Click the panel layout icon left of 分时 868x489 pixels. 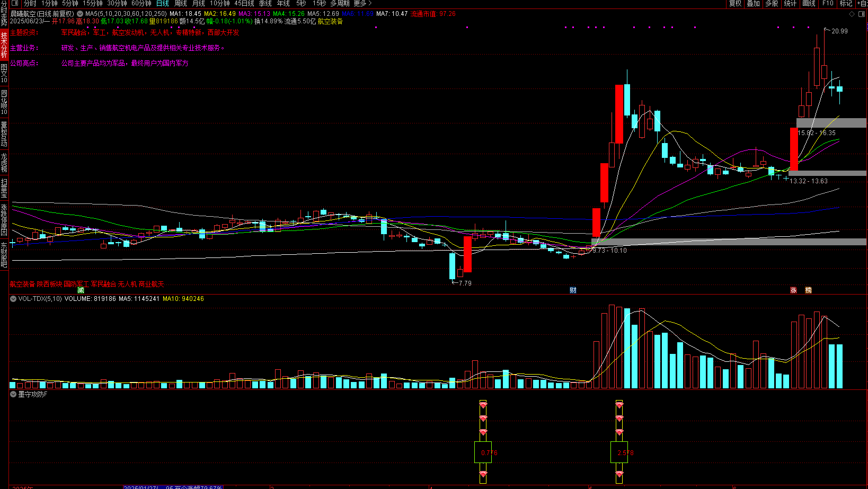[15, 3]
